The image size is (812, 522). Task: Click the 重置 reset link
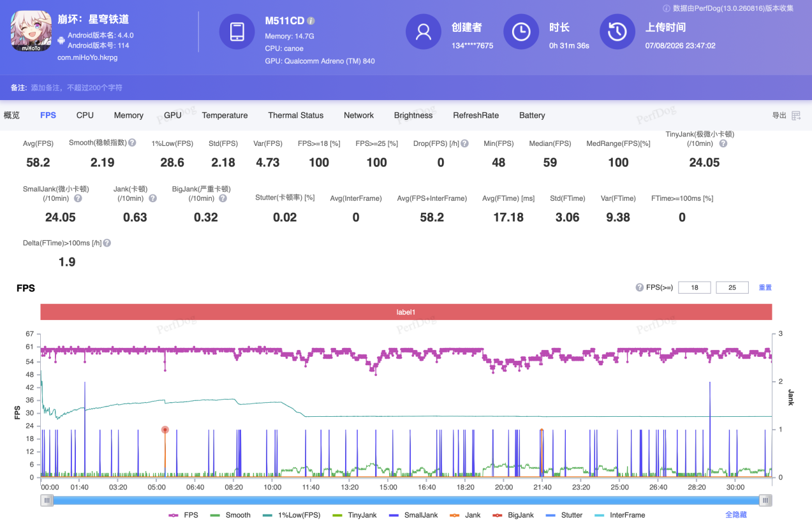(765, 287)
